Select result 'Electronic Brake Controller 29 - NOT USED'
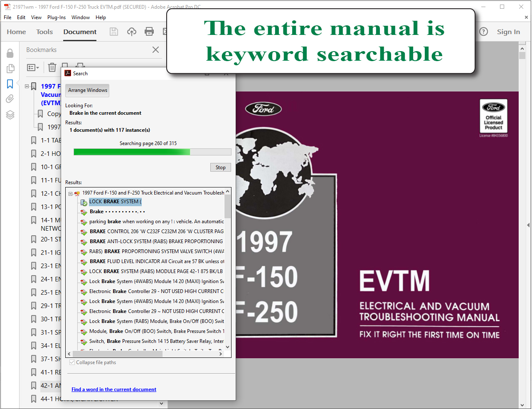Screen dimensions: 532x409 (157, 291)
